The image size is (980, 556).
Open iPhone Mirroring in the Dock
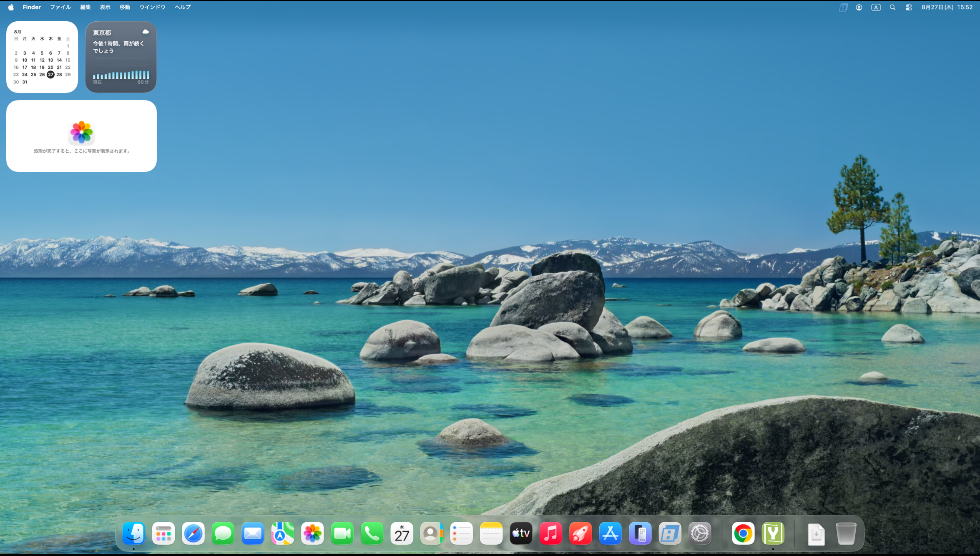pyautogui.click(x=640, y=533)
